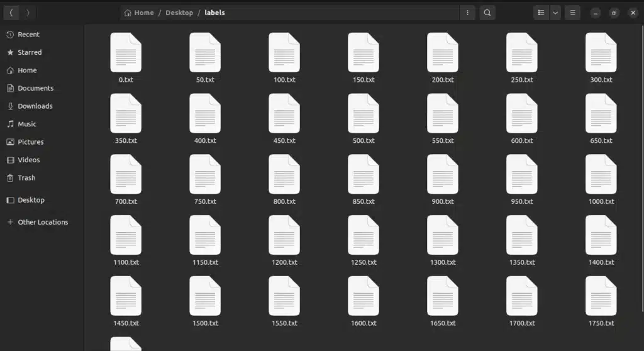Screen dimensions: 644x351
Task: Select the 750.txt file icon
Action: [205, 174]
